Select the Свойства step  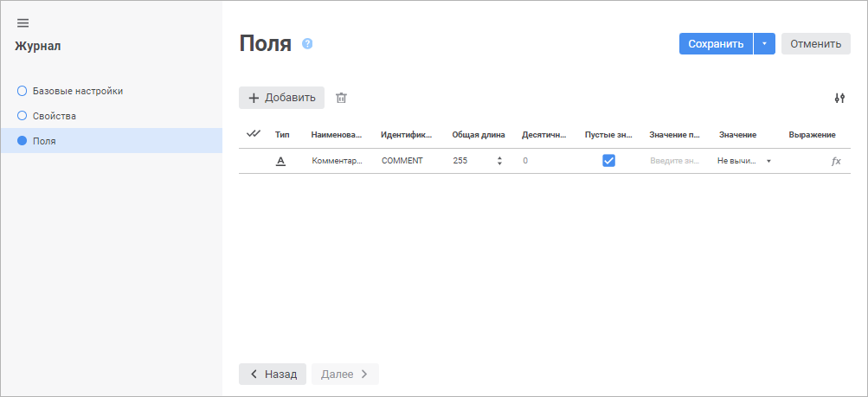(54, 115)
